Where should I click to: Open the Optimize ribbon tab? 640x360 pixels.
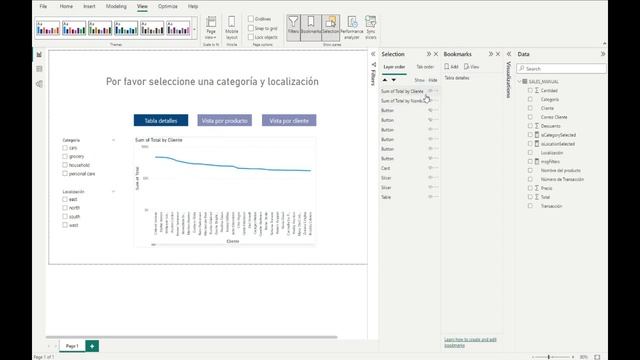pyautogui.click(x=168, y=7)
